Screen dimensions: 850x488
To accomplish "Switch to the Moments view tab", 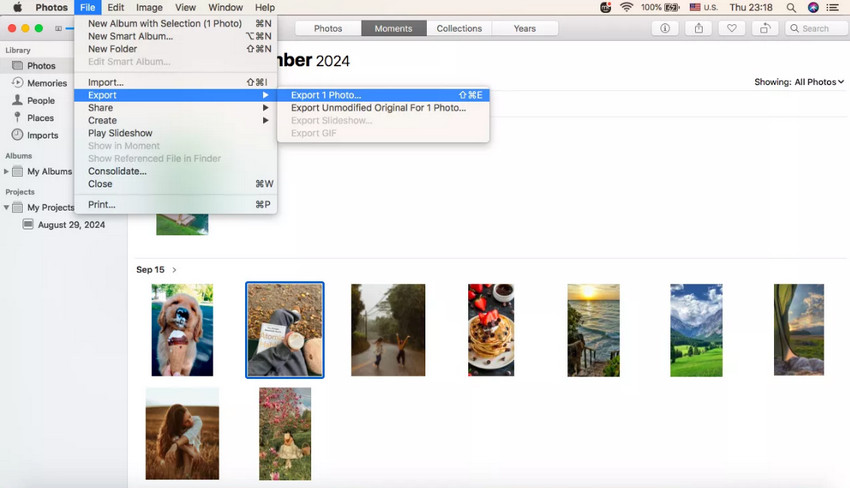I will [394, 28].
